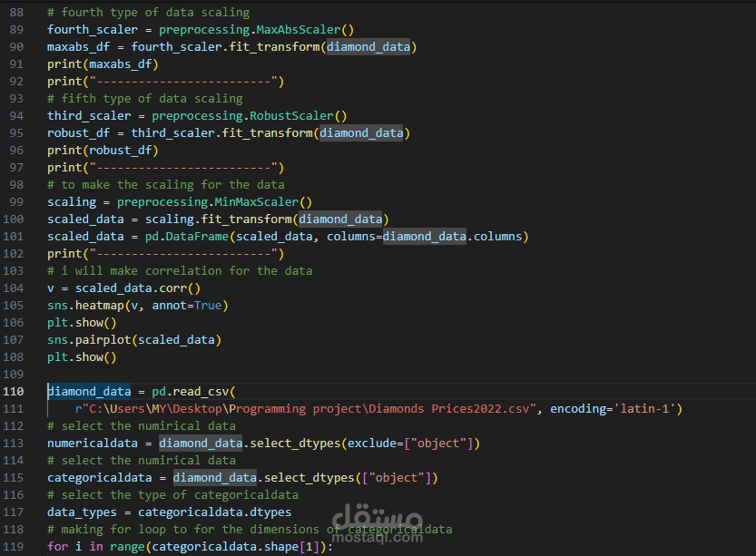Click 'for i in range' on line 119
The width and height of the screenshot is (756, 556).
pos(96,547)
